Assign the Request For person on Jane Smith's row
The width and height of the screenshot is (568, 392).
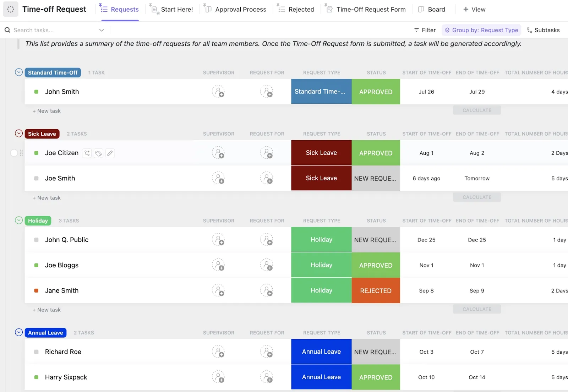(267, 290)
